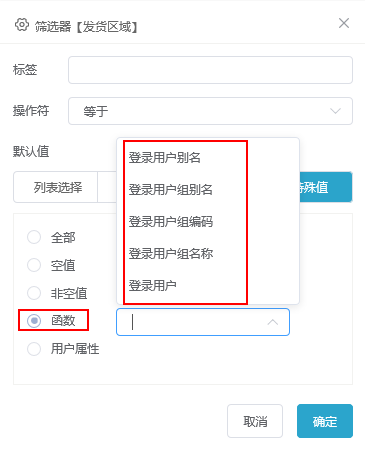Select the 函数 radio button
Image resolution: width=365 pixels, height=450 pixels.
point(34,321)
